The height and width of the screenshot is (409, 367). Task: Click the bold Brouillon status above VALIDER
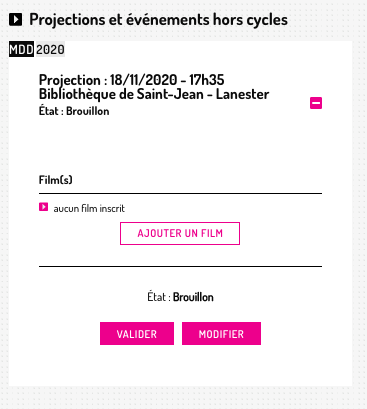tap(193, 297)
